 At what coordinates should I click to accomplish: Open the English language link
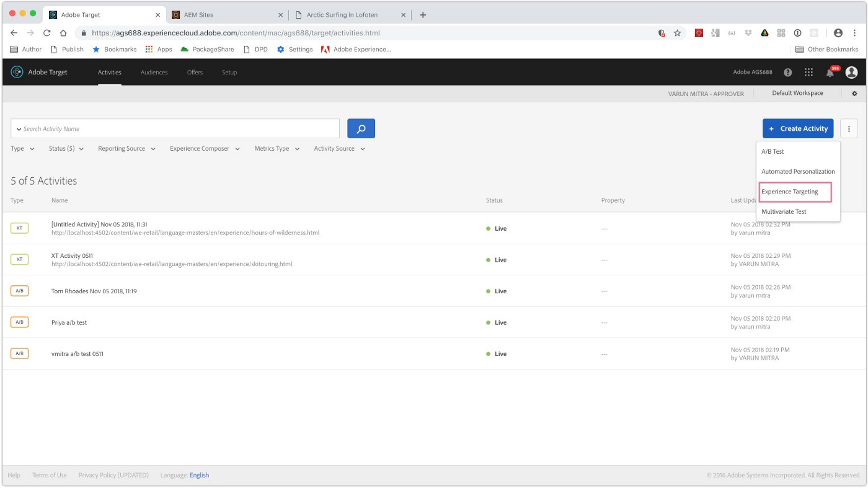point(199,475)
